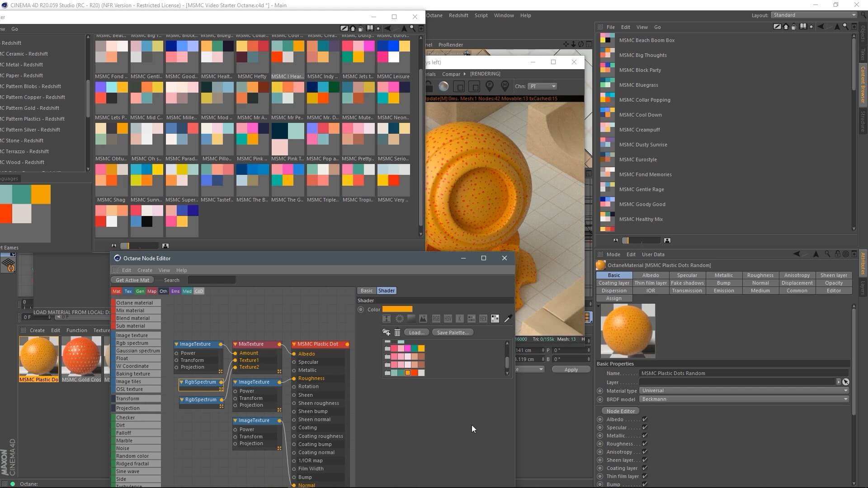Open the Material type dropdown
The height and width of the screenshot is (488, 868).
pyautogui.click(x=744, y=391)
